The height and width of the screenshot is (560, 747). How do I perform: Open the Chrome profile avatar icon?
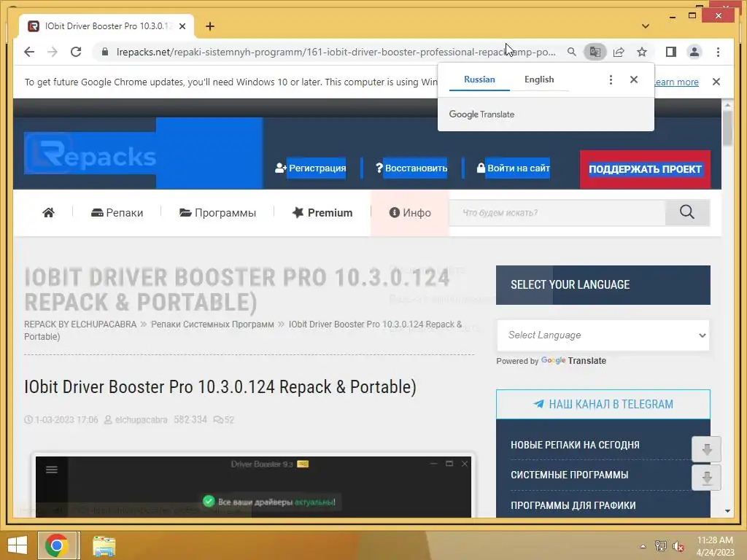[x=694, y=52]
